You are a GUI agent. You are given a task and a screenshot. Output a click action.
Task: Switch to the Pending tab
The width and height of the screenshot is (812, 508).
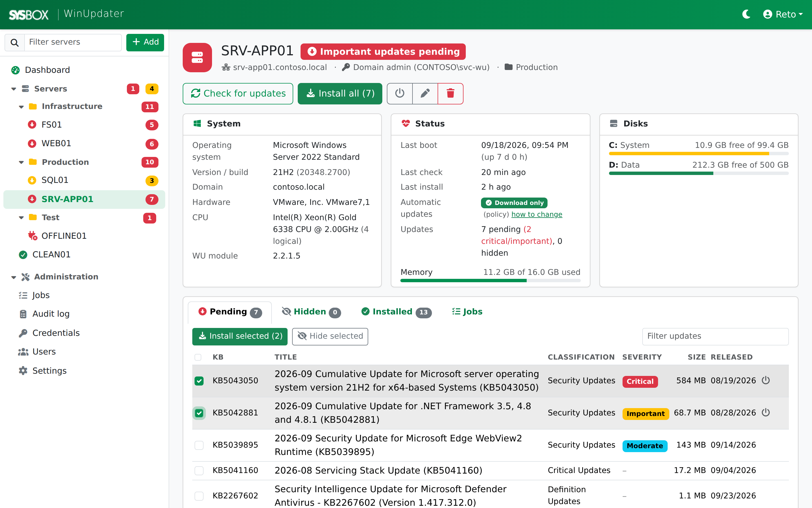(x=230, y=312)
